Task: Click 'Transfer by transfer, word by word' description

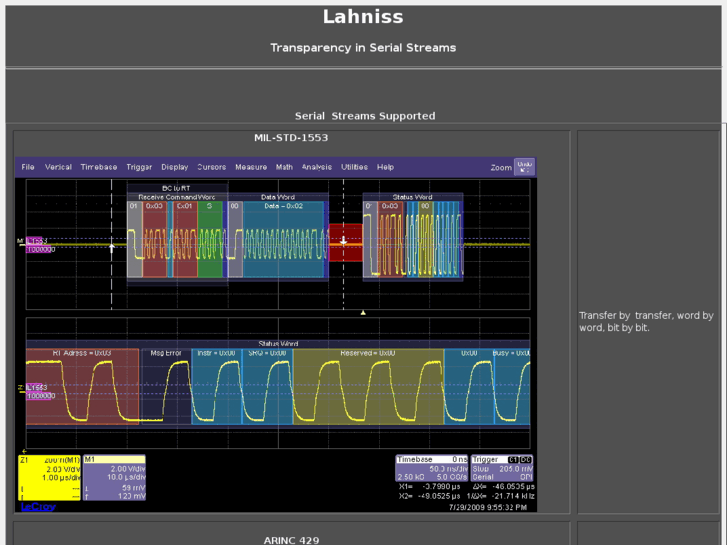Action: point(646,321)
